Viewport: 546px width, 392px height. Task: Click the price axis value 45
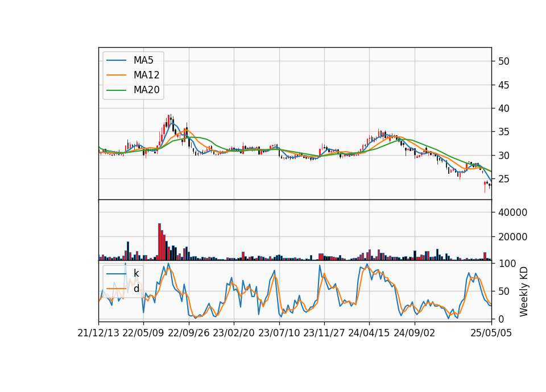pyautogui.click(x=503, y=85)
